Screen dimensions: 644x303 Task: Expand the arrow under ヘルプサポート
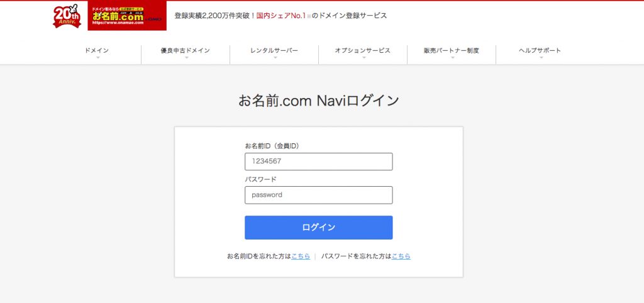tap(540, 58)
